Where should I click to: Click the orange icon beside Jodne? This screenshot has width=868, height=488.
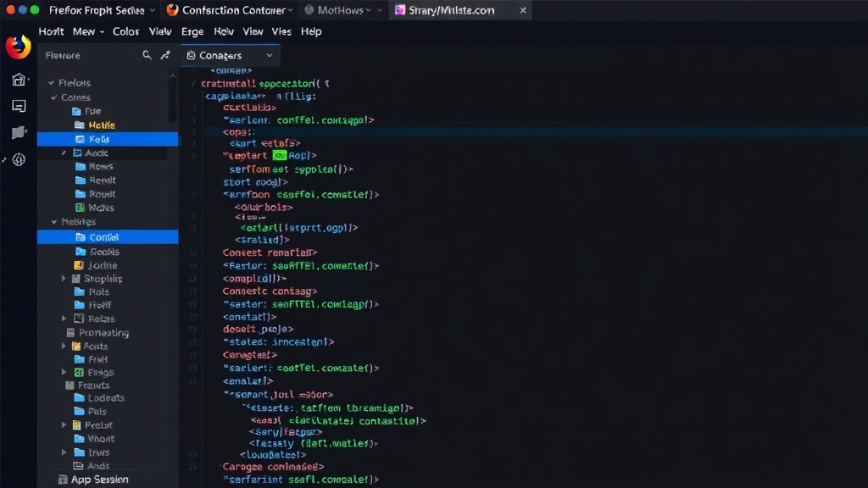coord(79,265)
